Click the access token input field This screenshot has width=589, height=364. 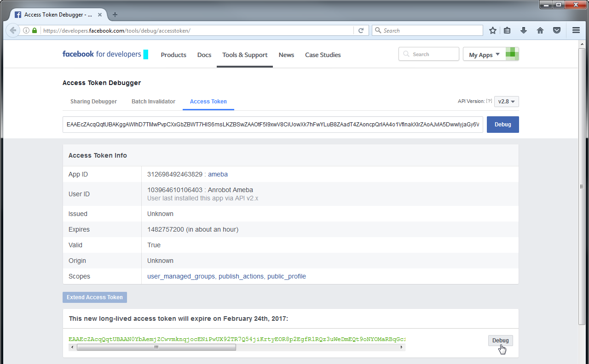point(273,125)
